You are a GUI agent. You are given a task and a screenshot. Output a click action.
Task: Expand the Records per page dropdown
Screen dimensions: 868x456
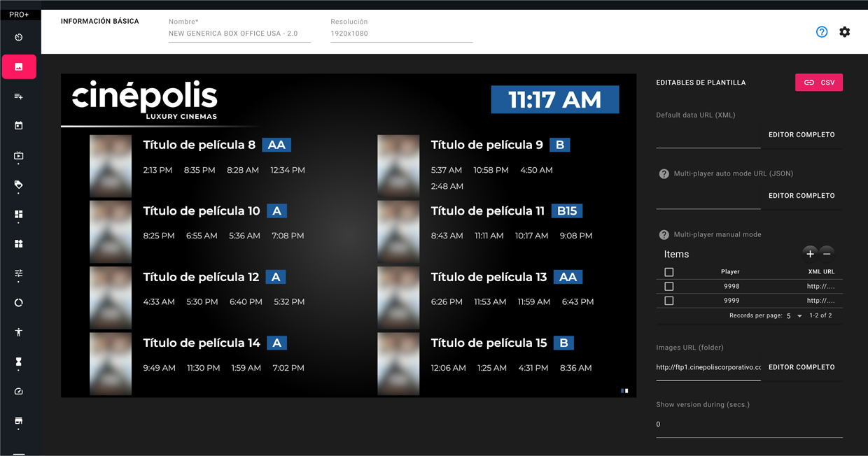(x=794, y=316)
